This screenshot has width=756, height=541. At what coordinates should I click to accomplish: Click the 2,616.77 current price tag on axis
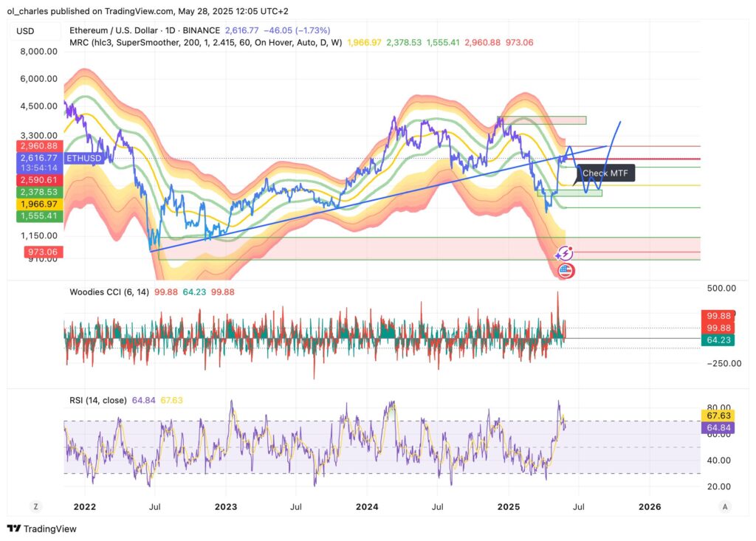[x=41, y=157]
